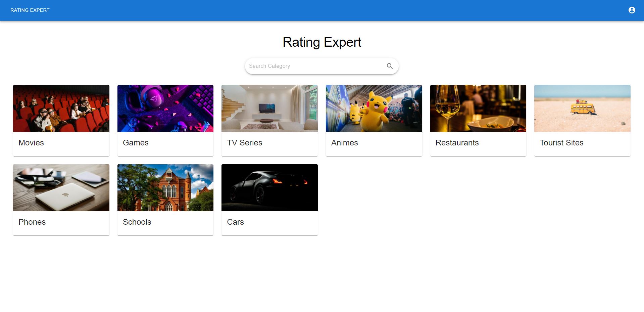The height and width of the screenshot is (312, 644).
Task: Select the Restaurants category label
Action: 457,143
